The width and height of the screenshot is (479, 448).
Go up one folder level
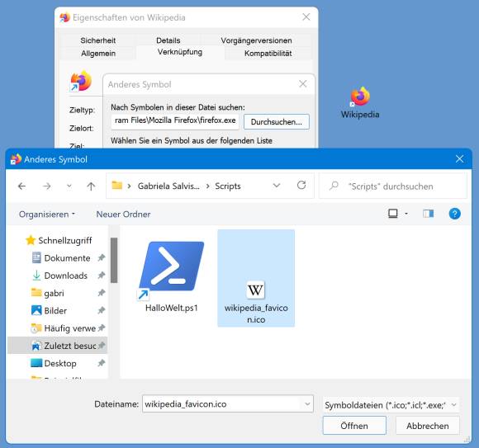pos(91,186)
